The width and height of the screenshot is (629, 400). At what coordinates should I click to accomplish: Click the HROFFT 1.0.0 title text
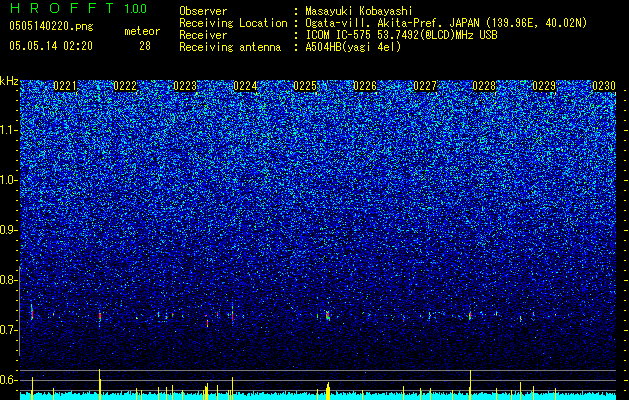[x=78, y=8]
